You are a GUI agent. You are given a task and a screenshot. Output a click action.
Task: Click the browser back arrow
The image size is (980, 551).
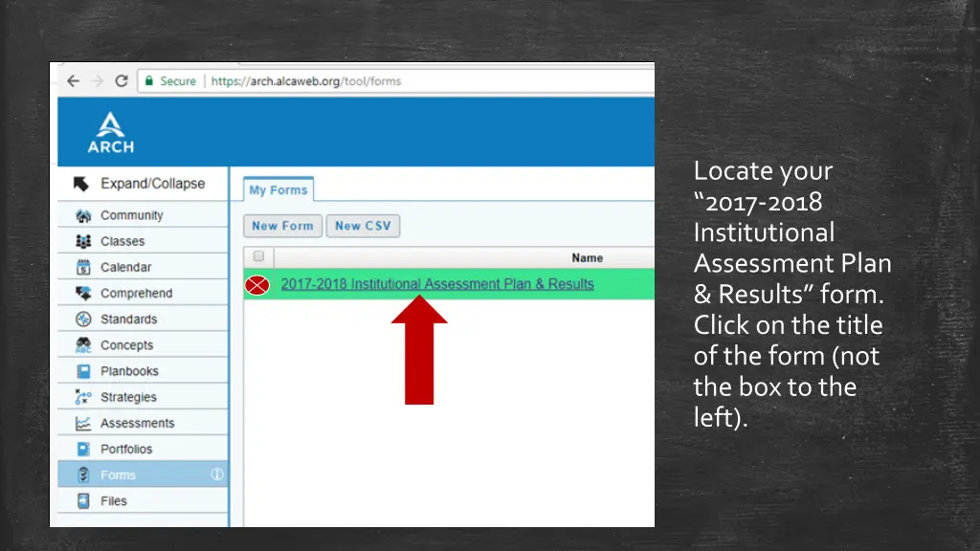pyautogui.click(x=73, y=81)
